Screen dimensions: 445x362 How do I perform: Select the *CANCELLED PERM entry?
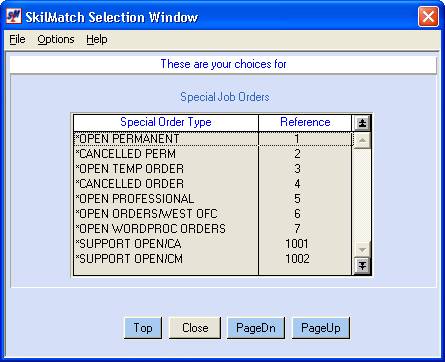click(x=213, y=154)
